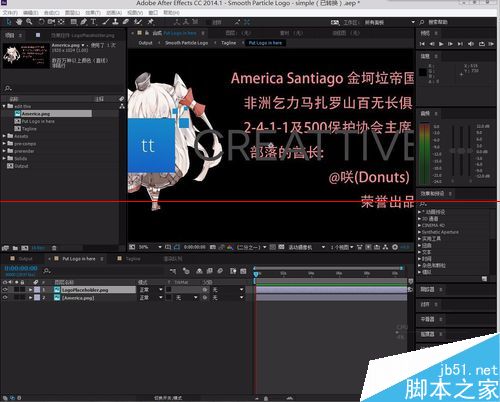This screenshot has height=402, width=500.
Task: Select the Hand tool
Action: click(x=19, y=22)
